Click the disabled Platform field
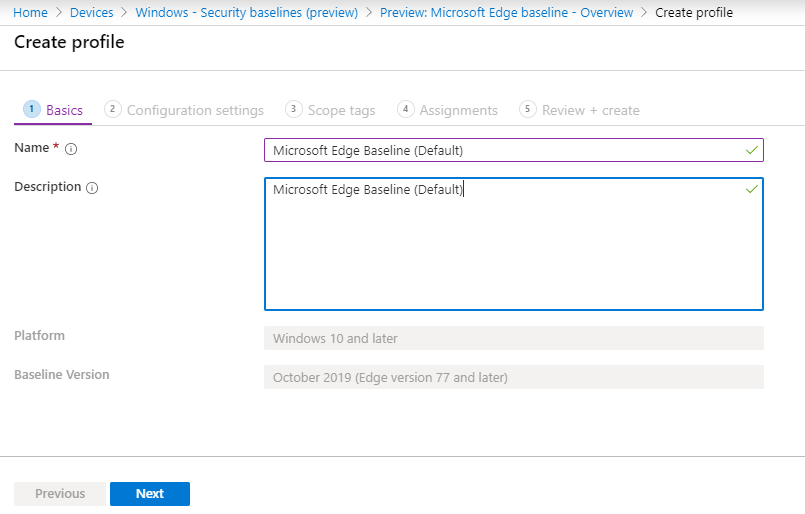The width and height of the screenshot is (805, 514). click(514, 338)
